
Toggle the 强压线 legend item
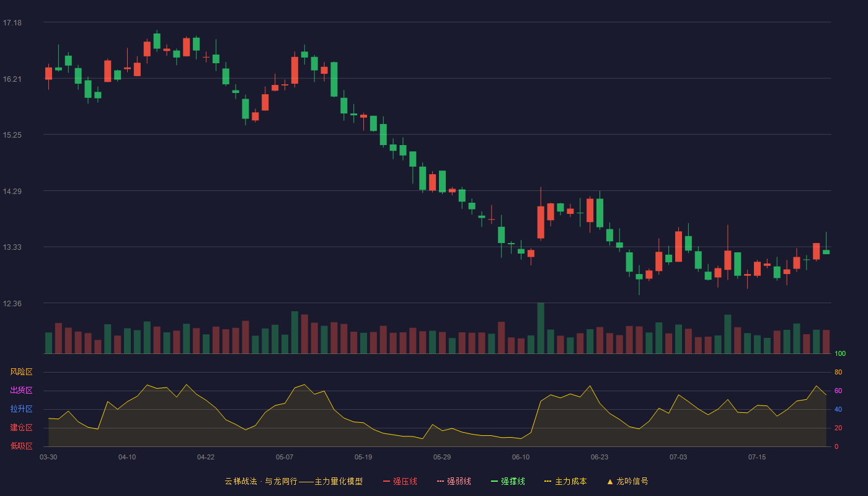[x=400, y=481]
